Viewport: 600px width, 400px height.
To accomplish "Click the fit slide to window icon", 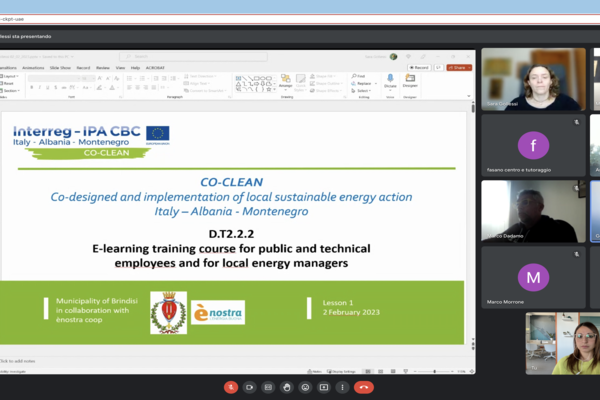I will coord(471,371).
